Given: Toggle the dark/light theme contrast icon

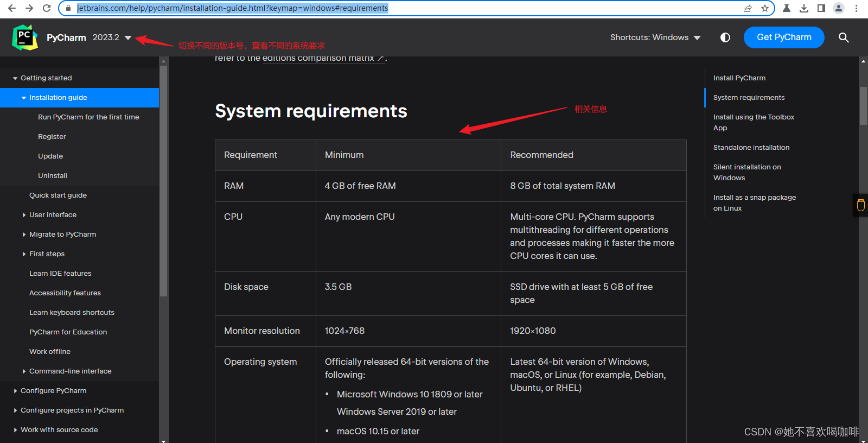Looking at the screenshot, I should pos(725,37).
